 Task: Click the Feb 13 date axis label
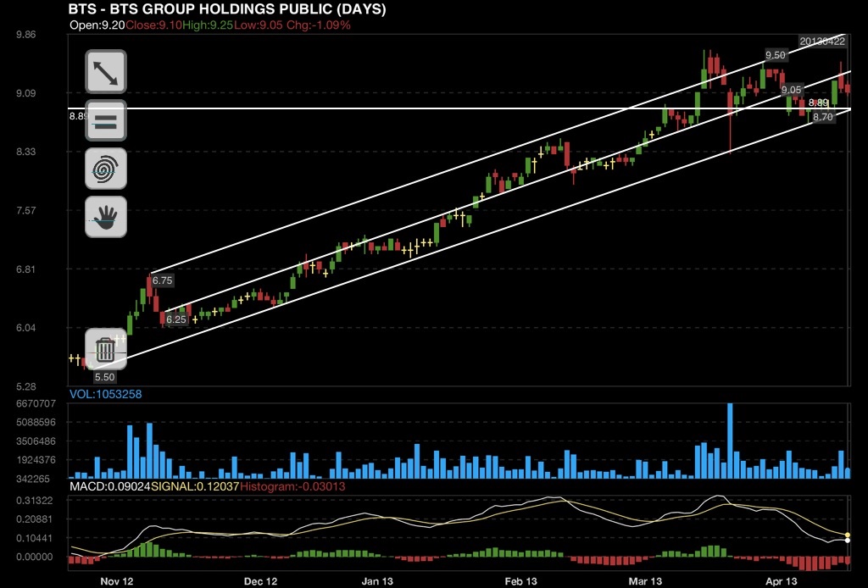click(521, 581)
